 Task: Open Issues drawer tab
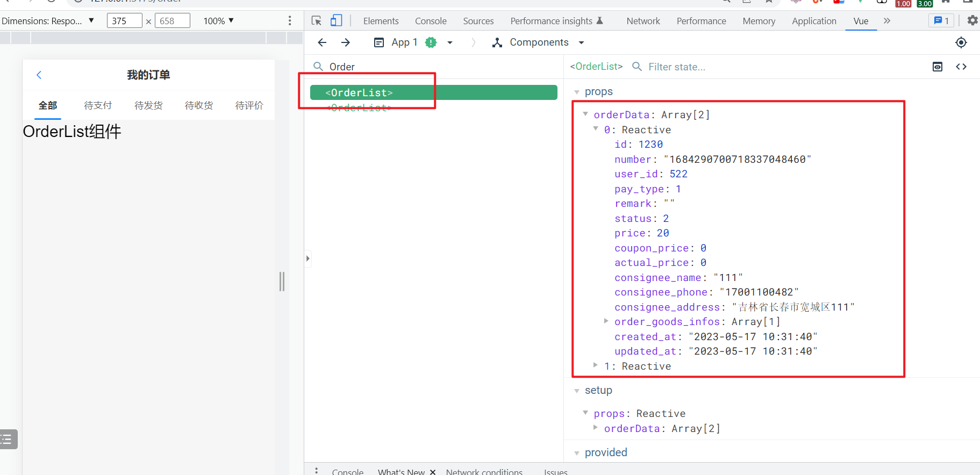555,471
